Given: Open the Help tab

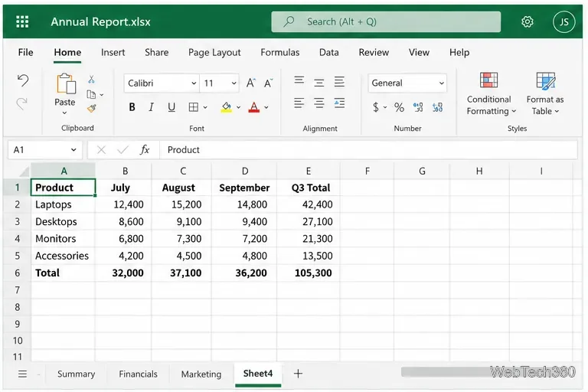Looking at the screenshot, I should coord(459,53).
